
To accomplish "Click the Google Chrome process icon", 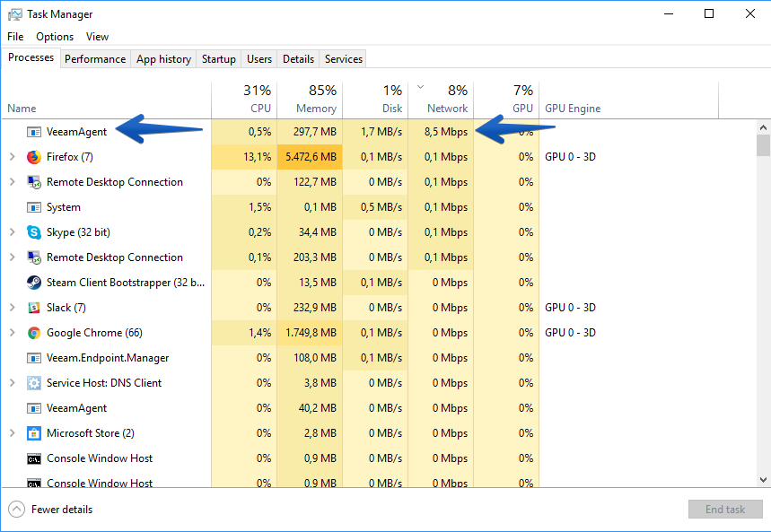I will [x=34, y=333].
